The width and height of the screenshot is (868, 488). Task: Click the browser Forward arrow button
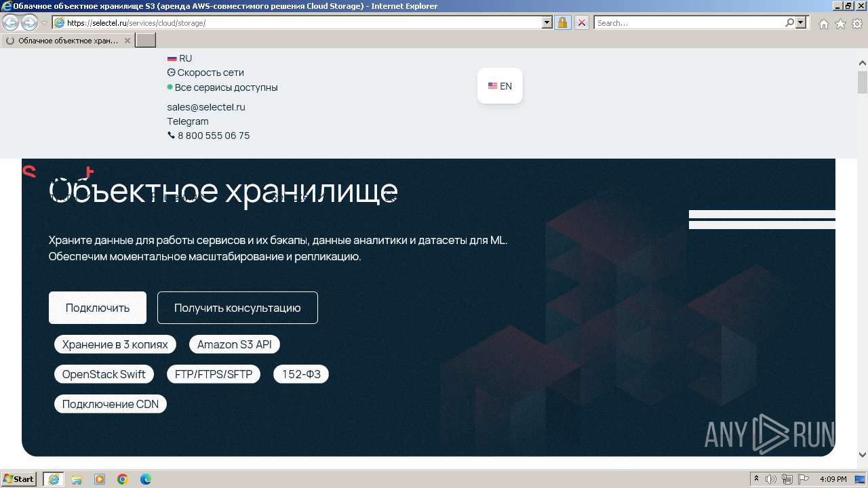[x=29, y=22]
